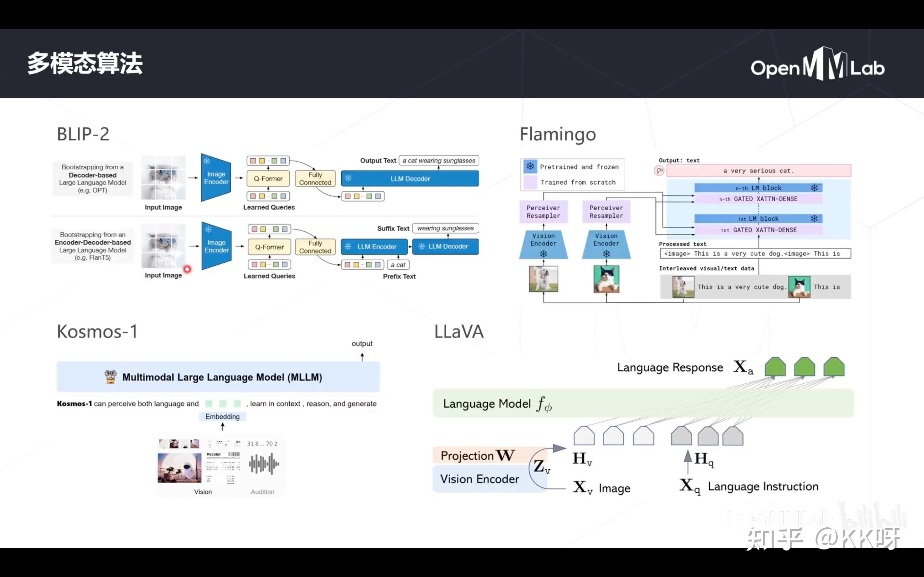Click the green Language Response token swatch

pyautogui.click(x=775, y=367)
